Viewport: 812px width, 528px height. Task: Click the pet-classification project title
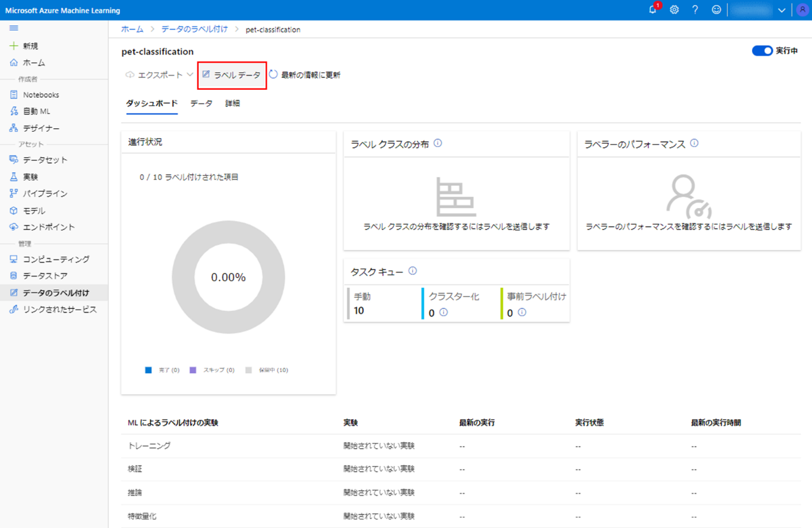(157, 51)
